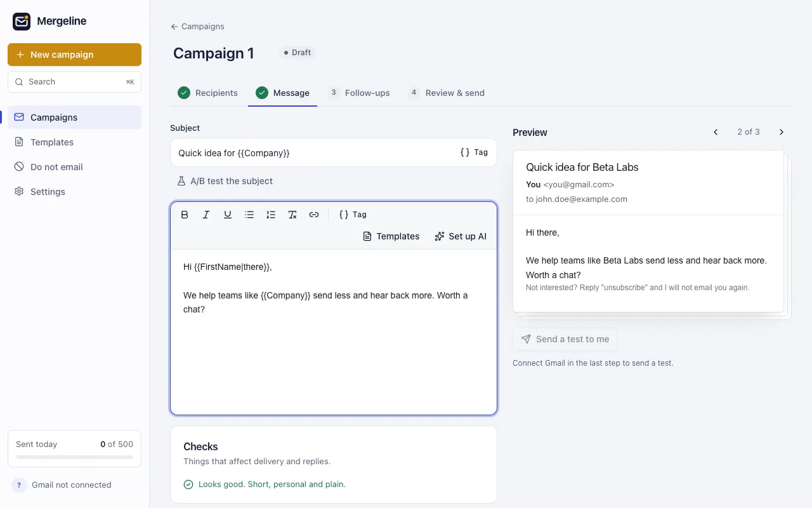Open Do not email list
Image resolution: width=812 pixels, height=508 pixels.
coord(74,167)
